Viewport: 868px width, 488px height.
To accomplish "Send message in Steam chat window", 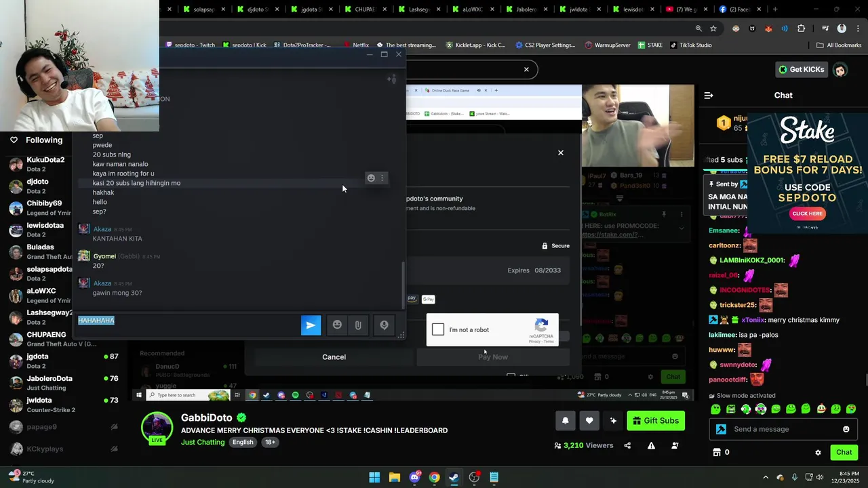I will (311, 325).
